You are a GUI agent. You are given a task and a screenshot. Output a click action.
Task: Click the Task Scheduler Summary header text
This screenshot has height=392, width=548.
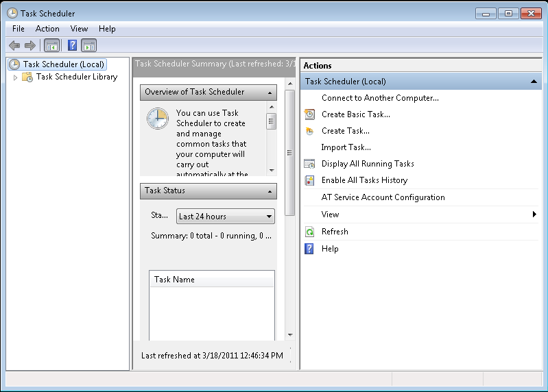(x=215, y=64)
